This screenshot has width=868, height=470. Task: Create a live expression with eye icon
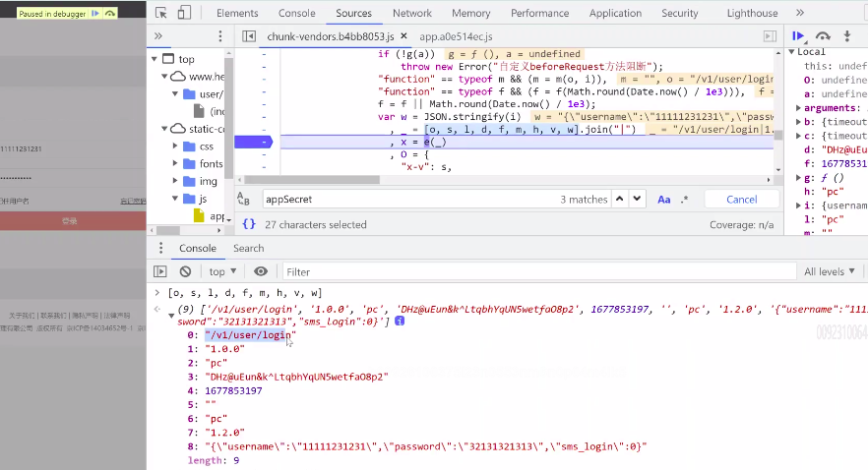(x=261, y=271)
